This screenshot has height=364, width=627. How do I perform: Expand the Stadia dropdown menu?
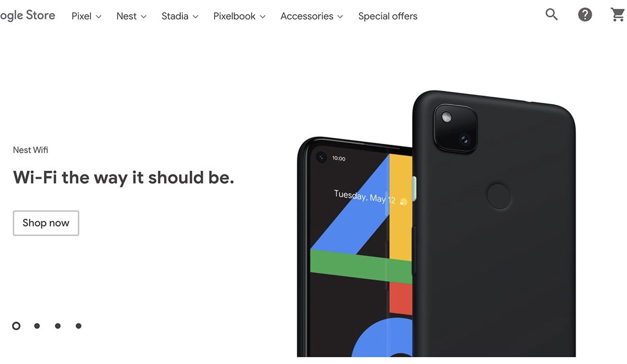(180, 16)
